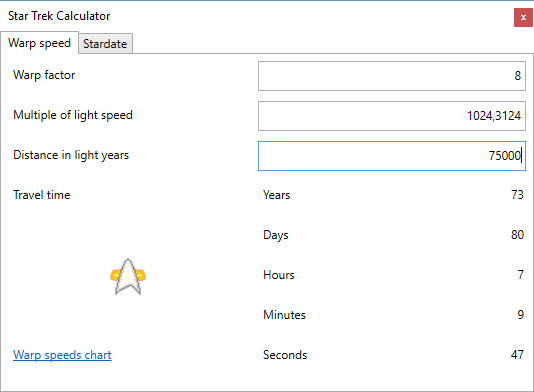The image size is (534, 392).
Task: Click the Starfleet combadge icon
Action: coord(128,277)
